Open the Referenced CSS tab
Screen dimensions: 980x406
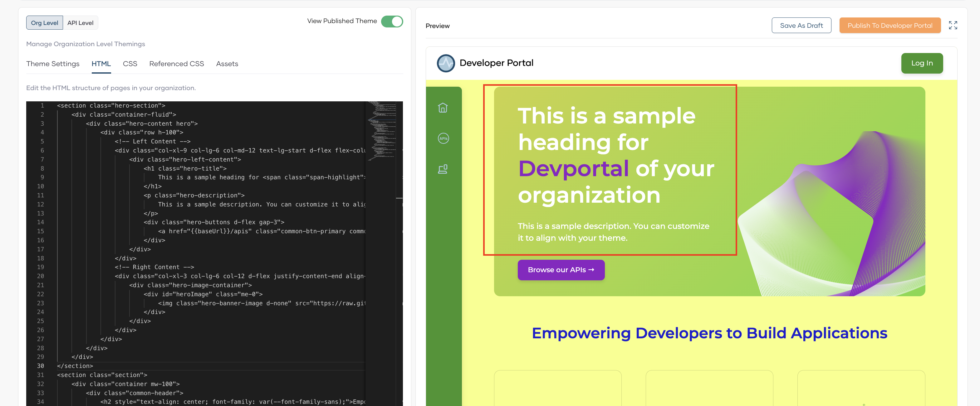[177, 64]
